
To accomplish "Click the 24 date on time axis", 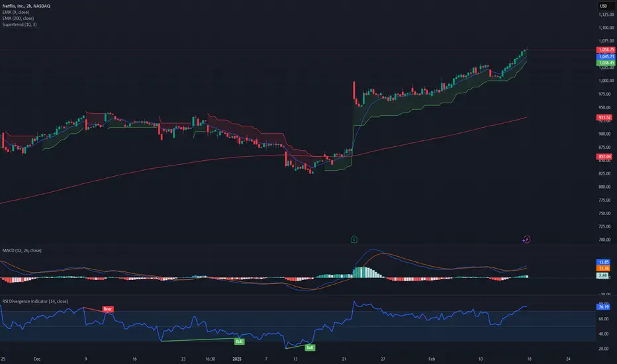I will pos(568,359).
